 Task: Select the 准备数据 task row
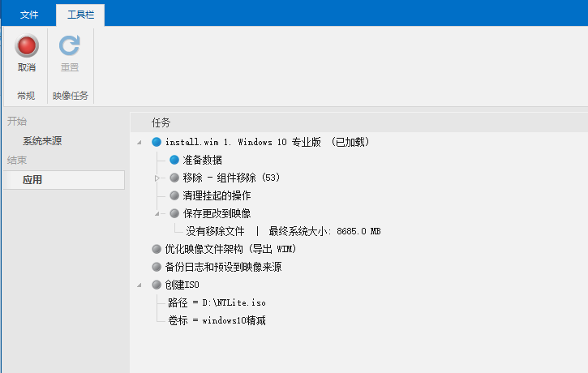[x=203, y=160]
